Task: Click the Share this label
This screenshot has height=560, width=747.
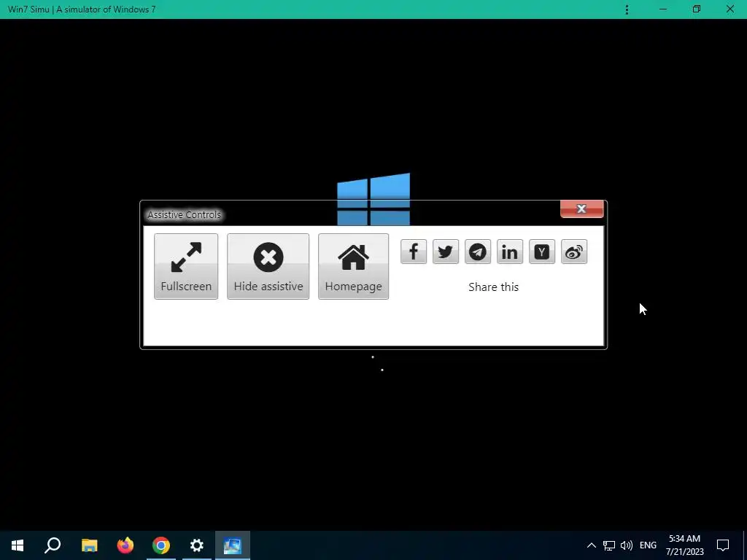Action: [494, 287]
